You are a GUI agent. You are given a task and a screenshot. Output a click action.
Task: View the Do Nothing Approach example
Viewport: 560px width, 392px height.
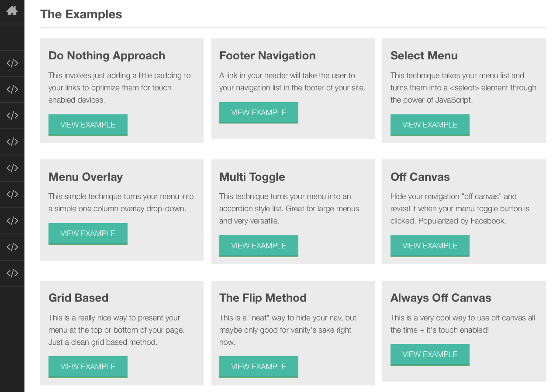click(88, 125)
